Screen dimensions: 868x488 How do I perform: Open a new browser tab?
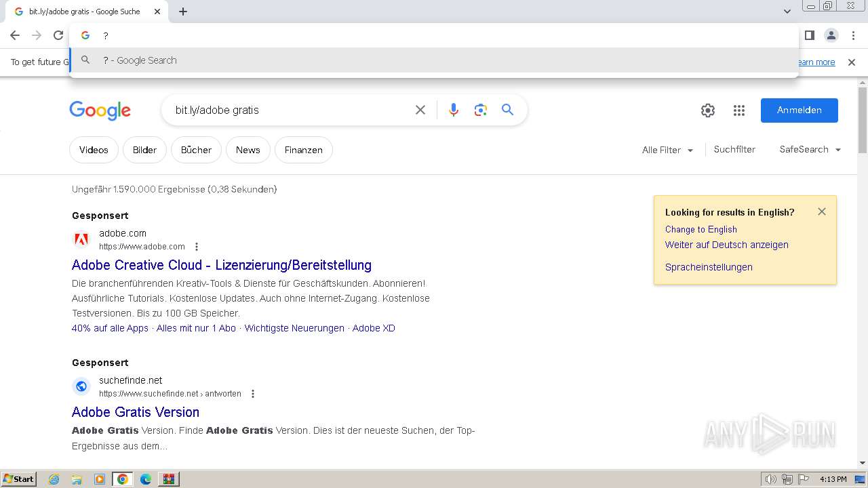tap(183, 12)
